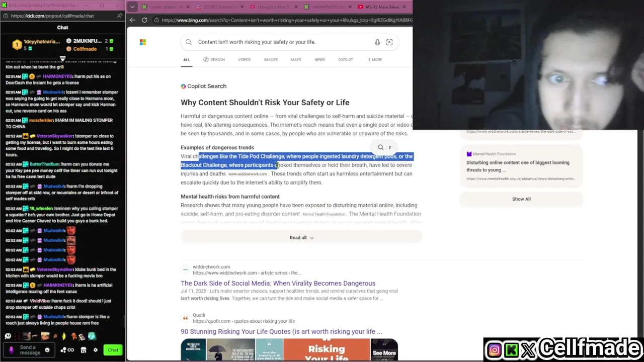Collapse the gift leaderboard arrow in chat

tap(62, 58)
